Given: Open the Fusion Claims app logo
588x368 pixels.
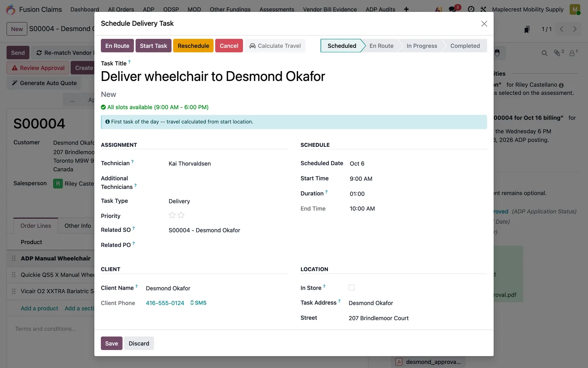Looking at the screenshot, I should [11, 9].
